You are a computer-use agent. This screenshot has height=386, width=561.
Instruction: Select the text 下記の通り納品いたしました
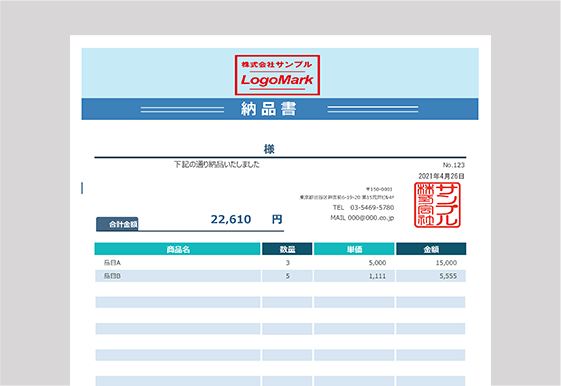(217, 165)
